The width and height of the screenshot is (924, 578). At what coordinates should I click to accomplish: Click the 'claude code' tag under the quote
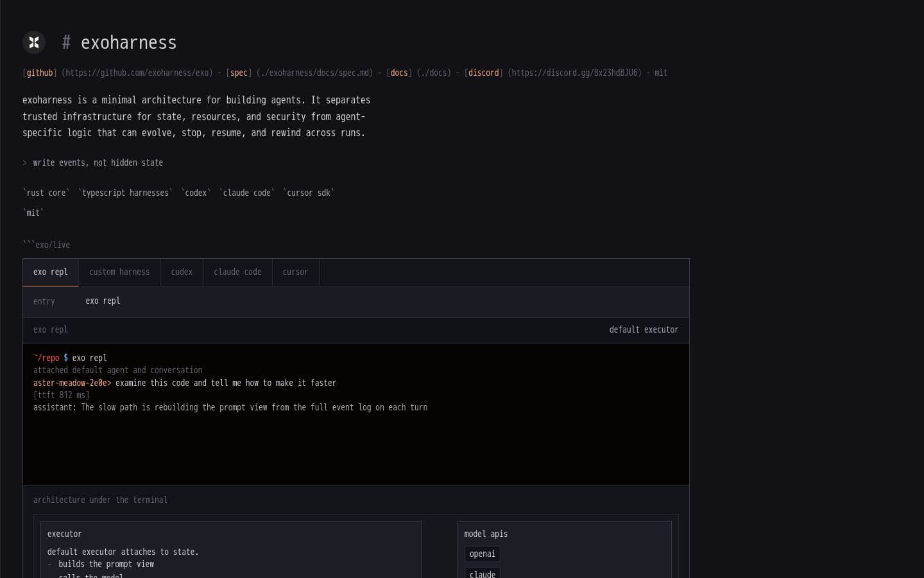pyautogui.click(x=247, y=193)
